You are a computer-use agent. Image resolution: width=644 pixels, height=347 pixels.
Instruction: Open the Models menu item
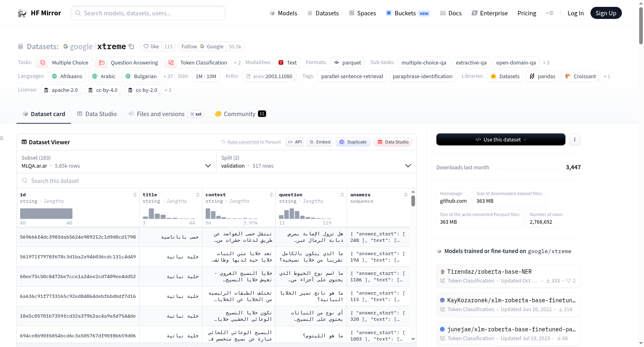(x=283, y=13)
